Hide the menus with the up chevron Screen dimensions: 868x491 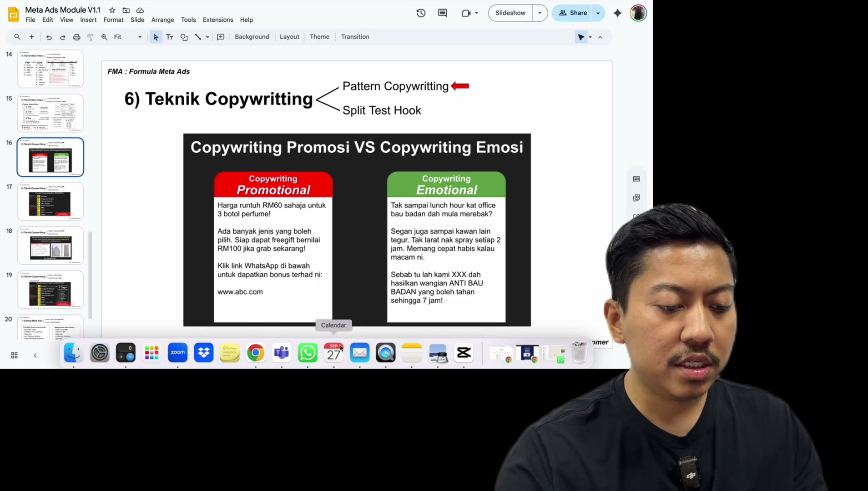click(x=600, y=37)
